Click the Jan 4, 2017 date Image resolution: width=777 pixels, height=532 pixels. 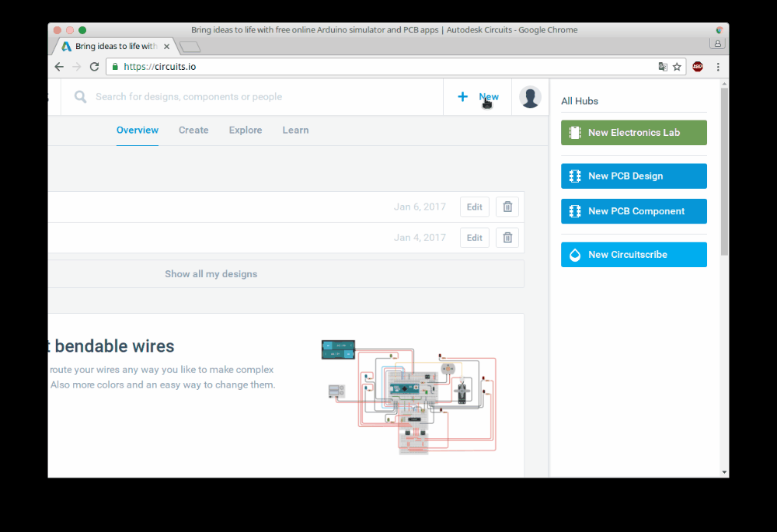pyautogui.click(x=420, y=238)
